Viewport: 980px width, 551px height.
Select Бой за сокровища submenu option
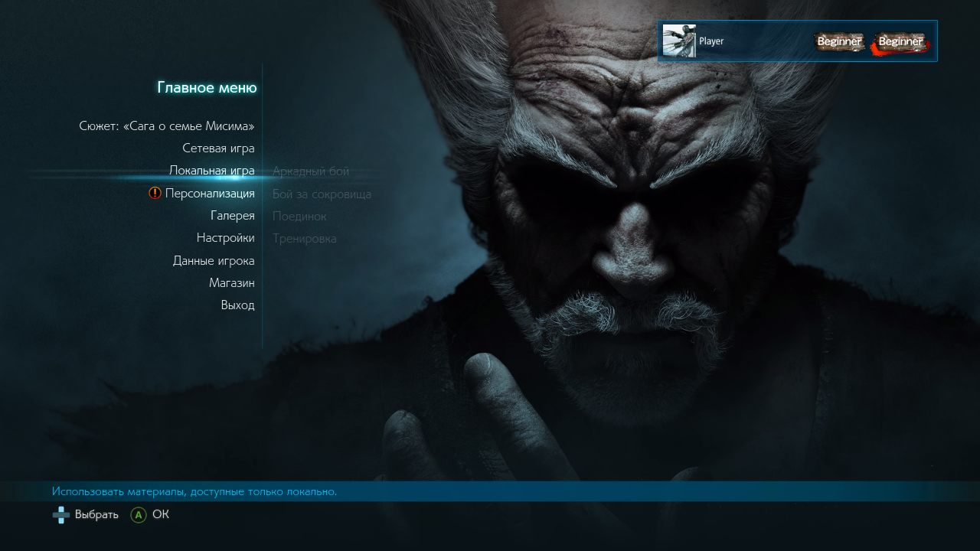pyautogui.click(x=322, y=194)
